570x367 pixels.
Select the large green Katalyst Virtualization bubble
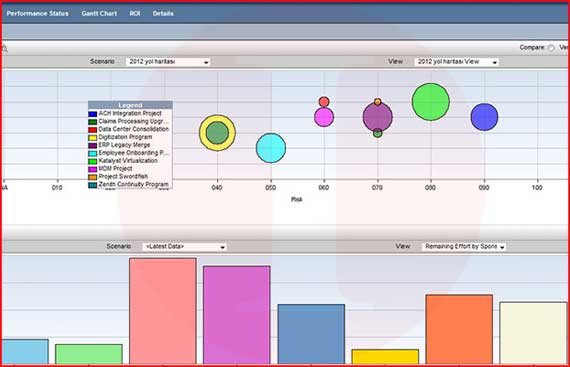(x=431, y=102)
